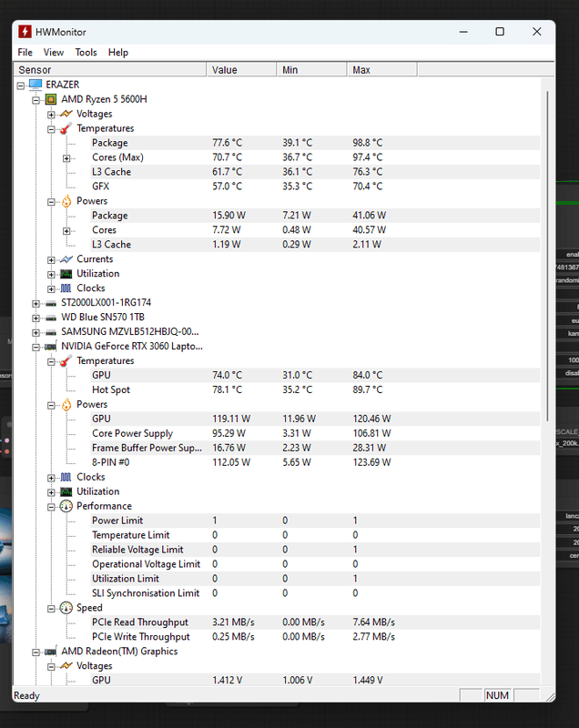Expand the CPU Voltages node
This screenshot has width=579, height=728.
point(51,115)
